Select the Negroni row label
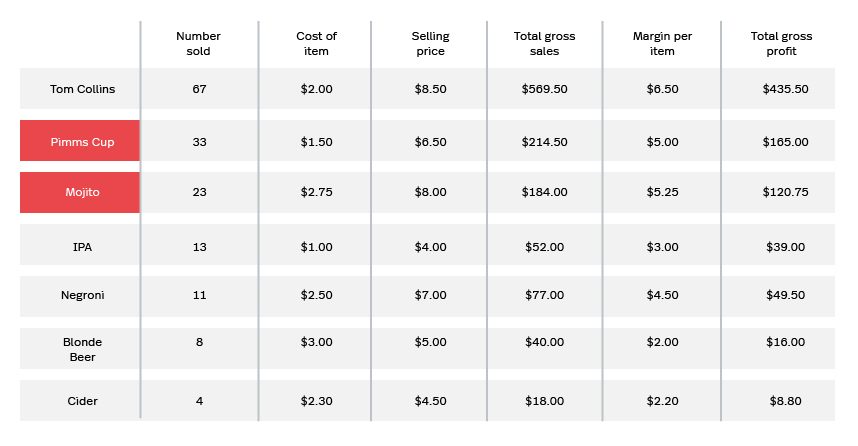Image resolution: width=858 pixels, height=446 pixels. pos(83,295)
